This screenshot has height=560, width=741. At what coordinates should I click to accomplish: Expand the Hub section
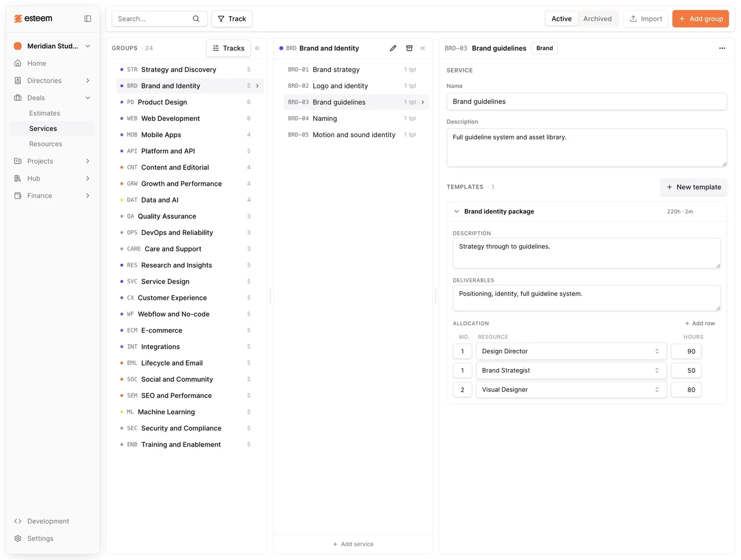click(88, 178)
